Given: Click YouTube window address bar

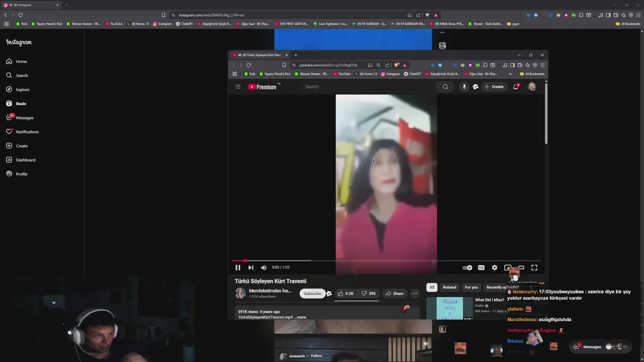Looking at the screenshot, I should 329,65.
